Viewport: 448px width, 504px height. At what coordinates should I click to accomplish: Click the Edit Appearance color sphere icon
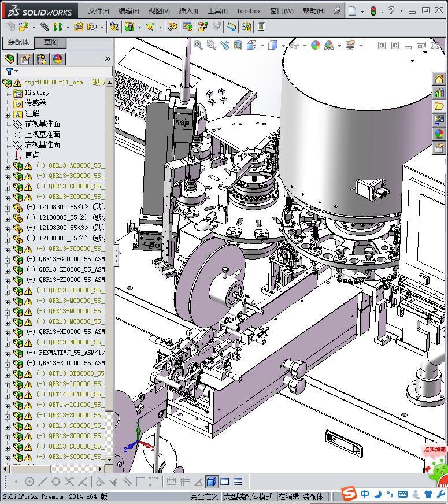click(316, 45)
